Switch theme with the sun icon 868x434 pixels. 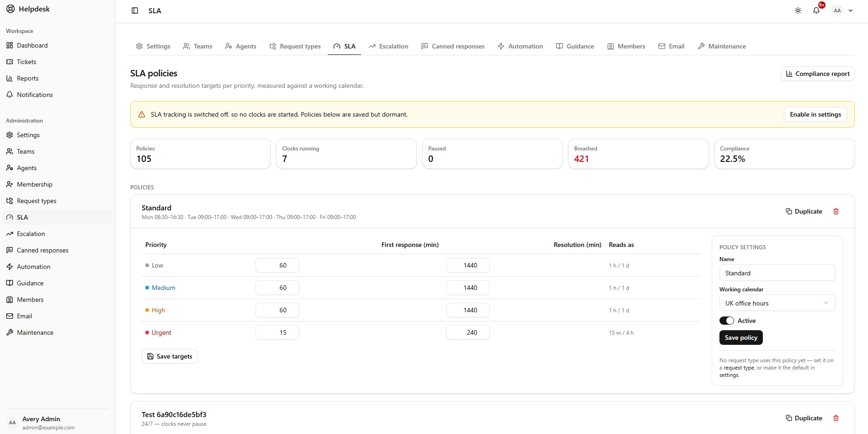tap(798, 11)
